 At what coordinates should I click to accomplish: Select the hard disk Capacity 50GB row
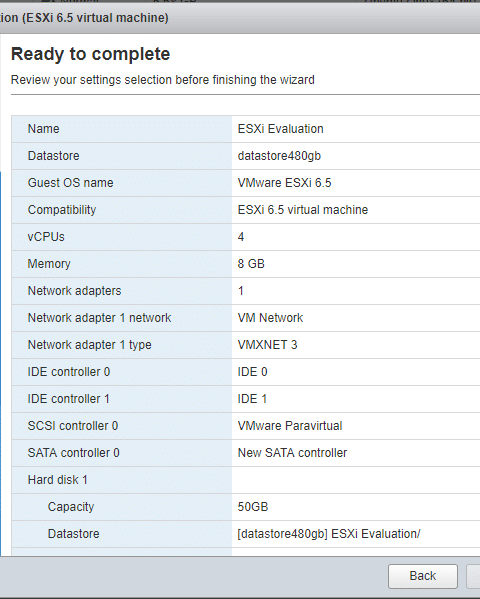(x=246, y=507)
